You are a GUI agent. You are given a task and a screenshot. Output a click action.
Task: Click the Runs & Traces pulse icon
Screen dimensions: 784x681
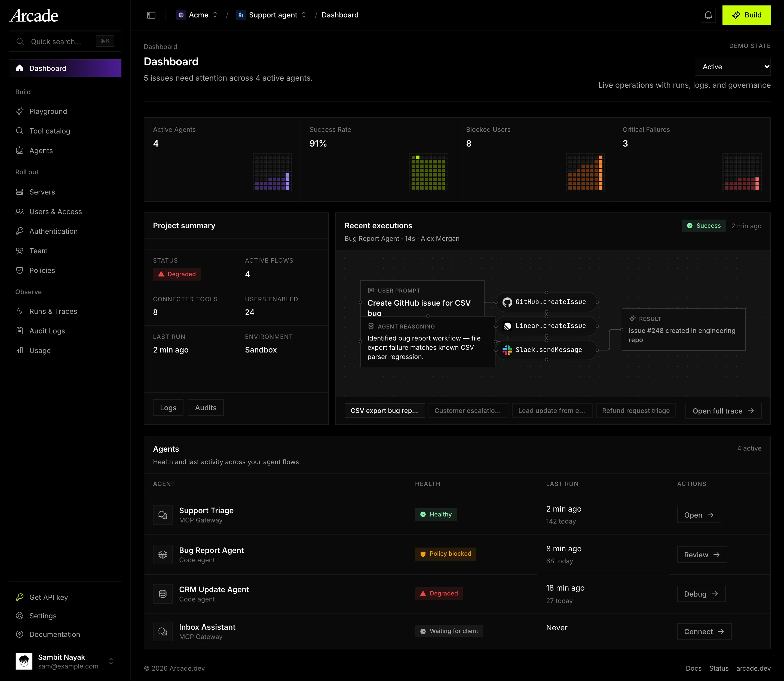[20, 311]
